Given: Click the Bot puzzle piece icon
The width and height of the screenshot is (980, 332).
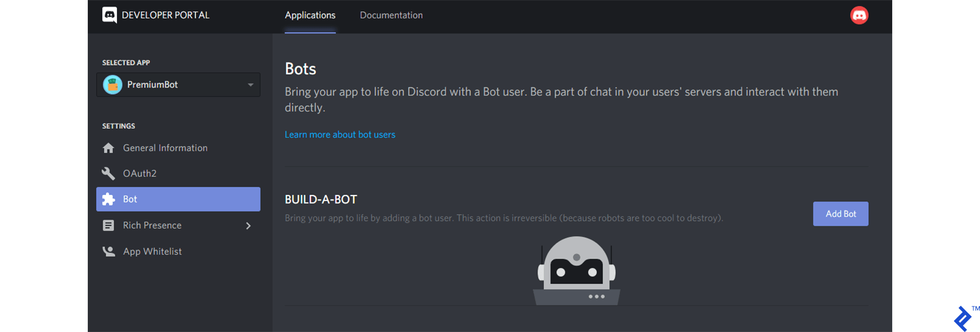Looking at the screenshot, I should pos(108,199).
